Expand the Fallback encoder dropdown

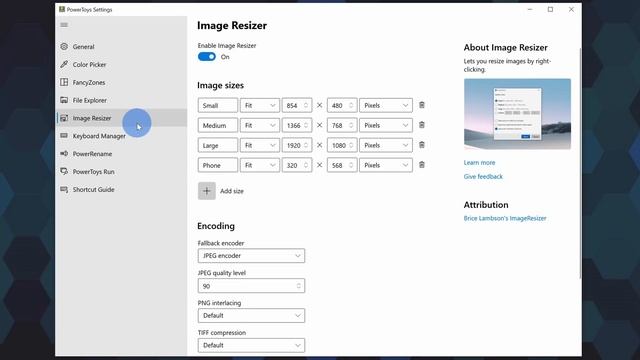(x=251, y=256)
